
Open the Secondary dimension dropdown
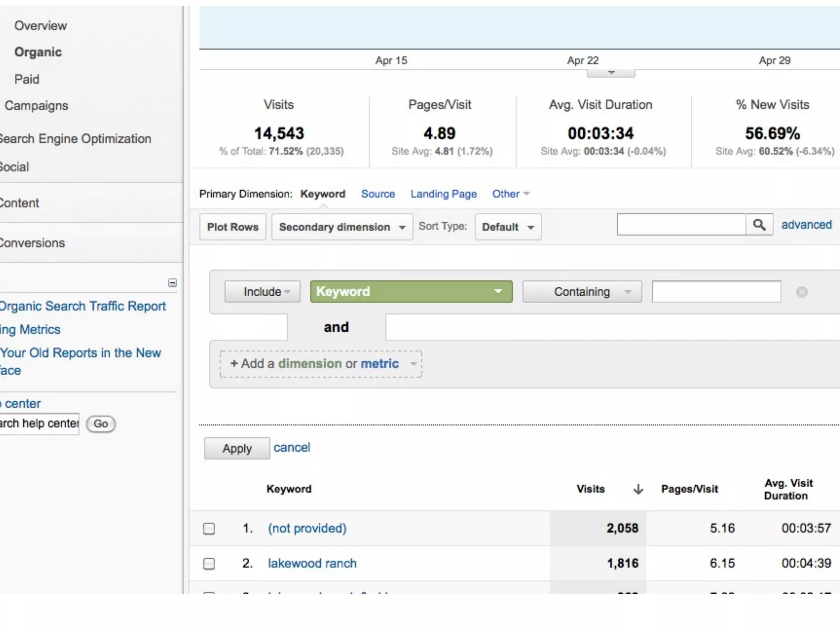click(x=342, y=227)
